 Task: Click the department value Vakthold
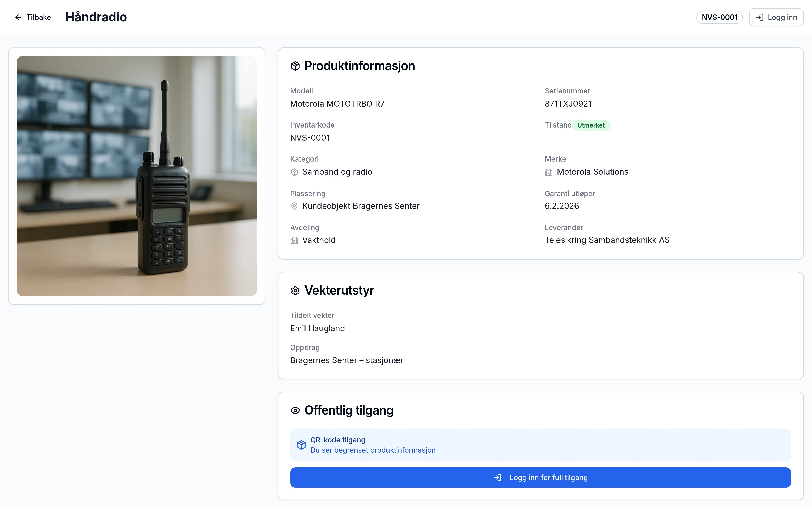pos(319,240)
